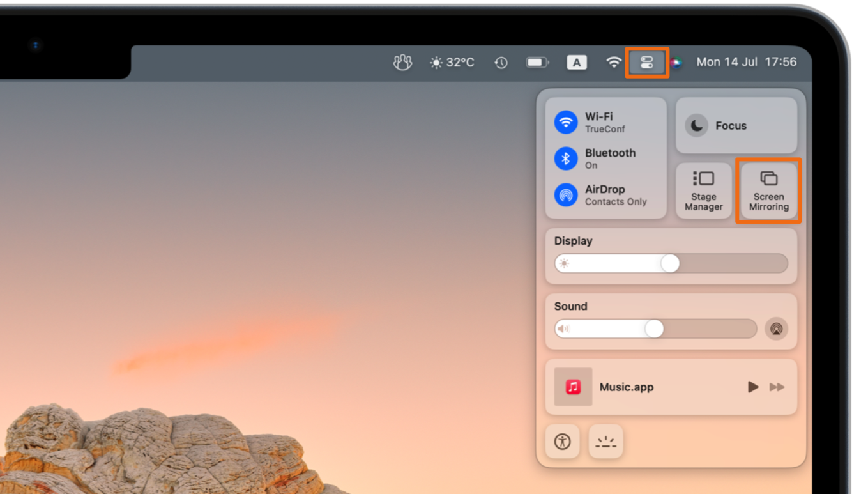Check the battery status icon

pyautogui.click(x=537, y=62)
